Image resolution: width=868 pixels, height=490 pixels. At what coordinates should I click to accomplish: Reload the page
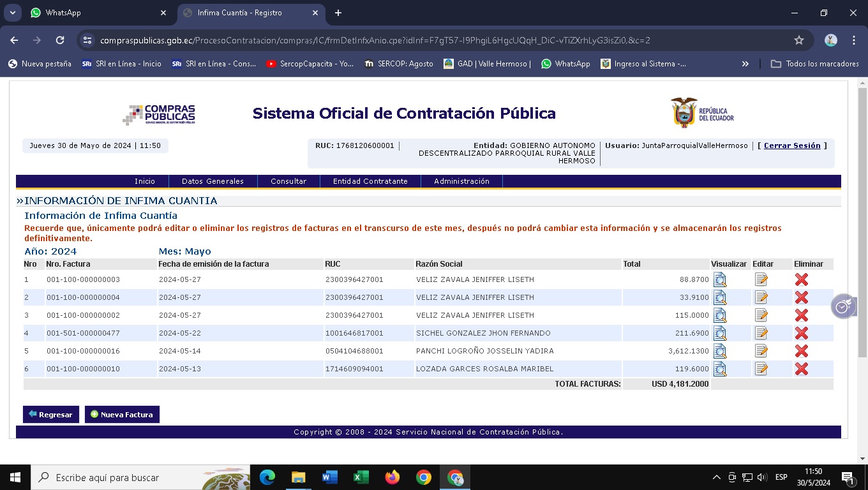click(60, 40)
